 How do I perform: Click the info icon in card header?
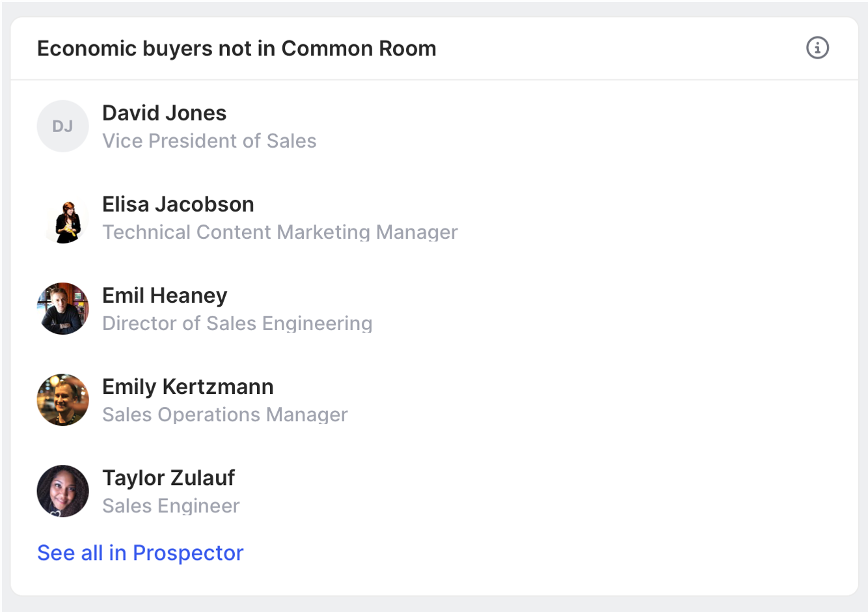(817, 48)
